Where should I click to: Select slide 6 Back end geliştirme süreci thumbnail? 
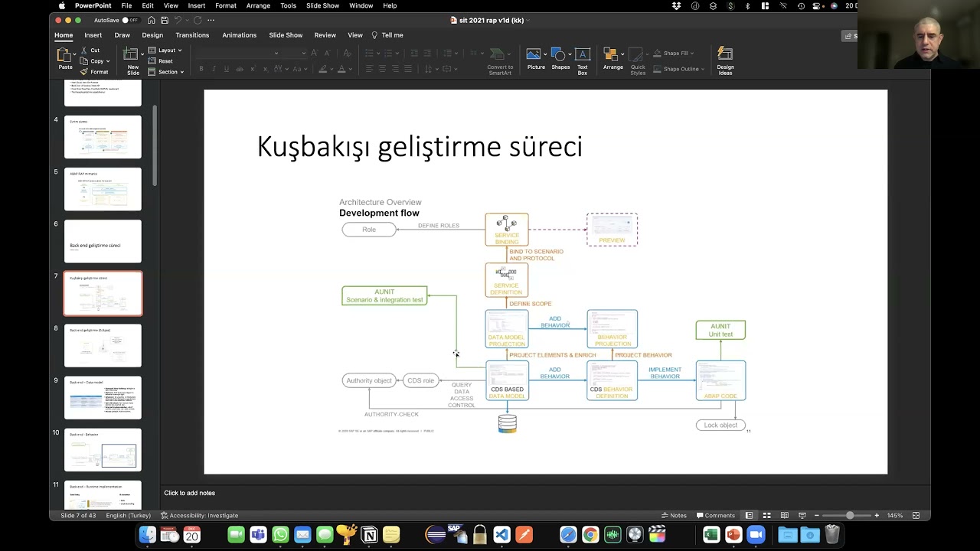click(103, 241)
